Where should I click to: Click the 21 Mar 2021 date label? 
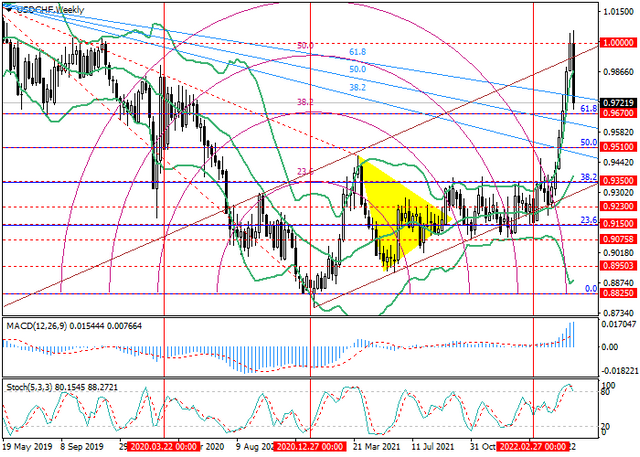point(378,446)
